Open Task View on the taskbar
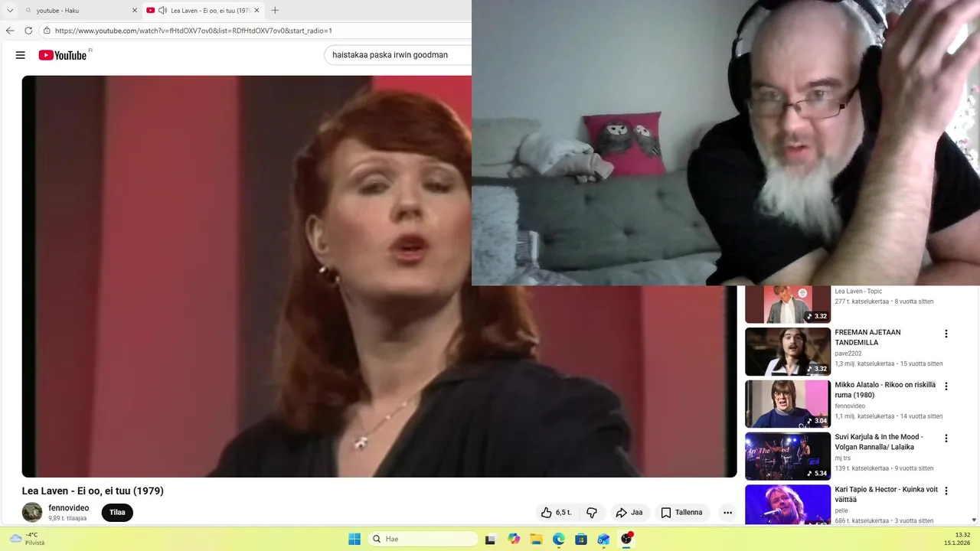 491,539
